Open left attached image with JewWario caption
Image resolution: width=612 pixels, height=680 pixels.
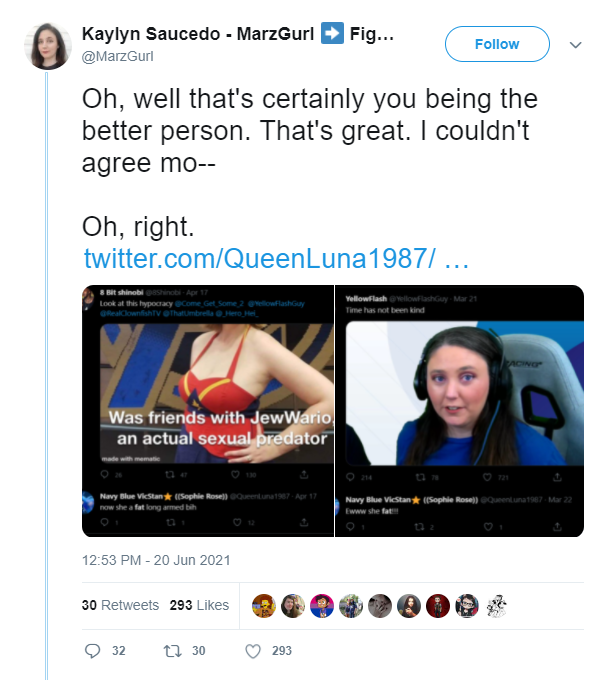[x=208, y=411]
